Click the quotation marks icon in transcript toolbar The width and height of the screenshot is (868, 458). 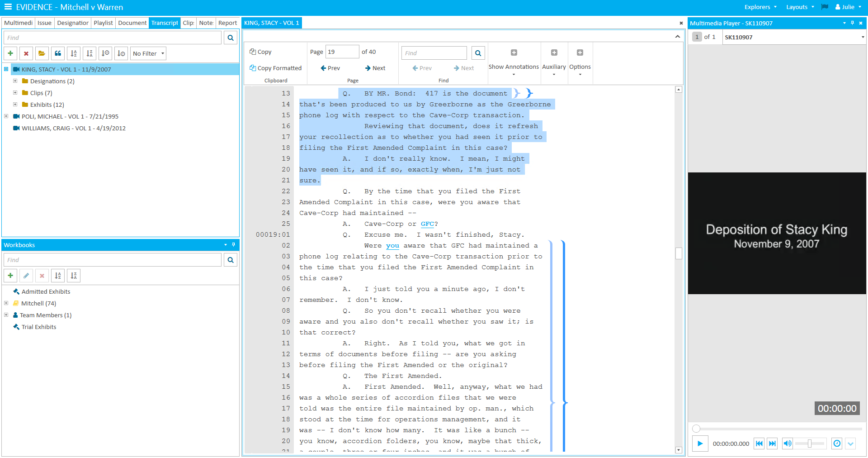(58, 53)
